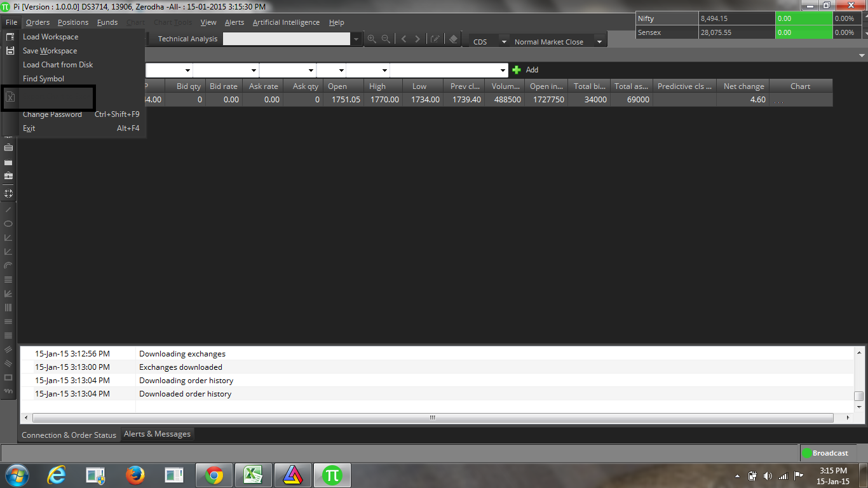This screenshot has width=868, height=488.
Task: Select the arc drawing tool
Action: point(8,266)
